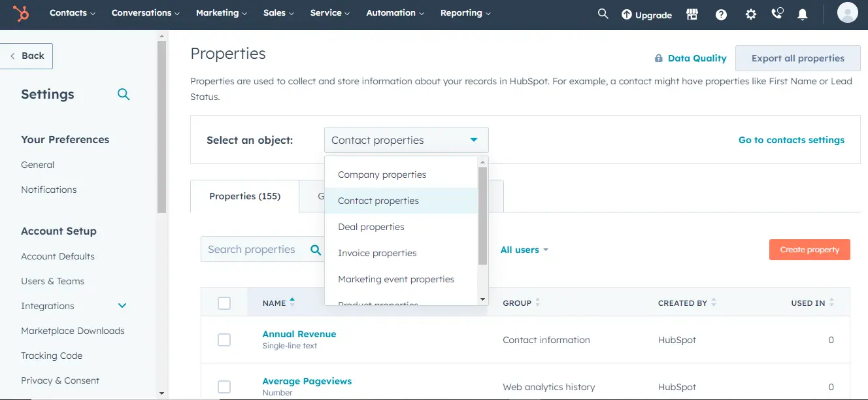Screen dimensions: 868x400
Task: Click the Search properties magnifier icon
Action: 316,250
